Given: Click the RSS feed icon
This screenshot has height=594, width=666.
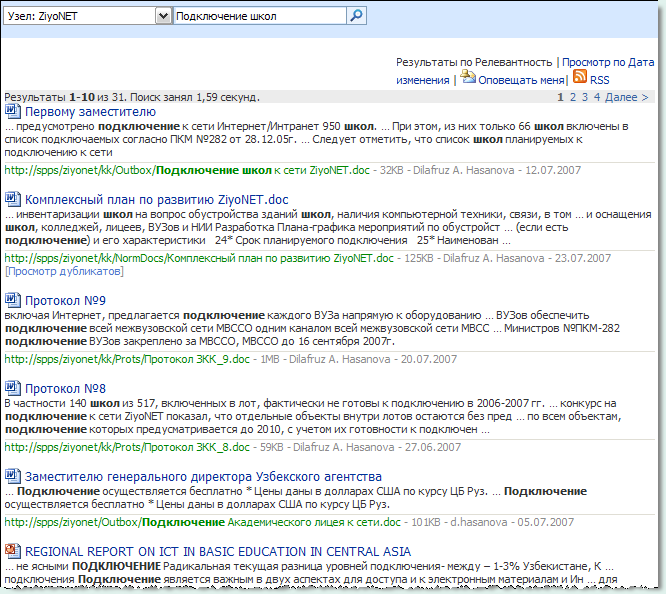Looking at the screenshot, I should [x=580, y=76].
